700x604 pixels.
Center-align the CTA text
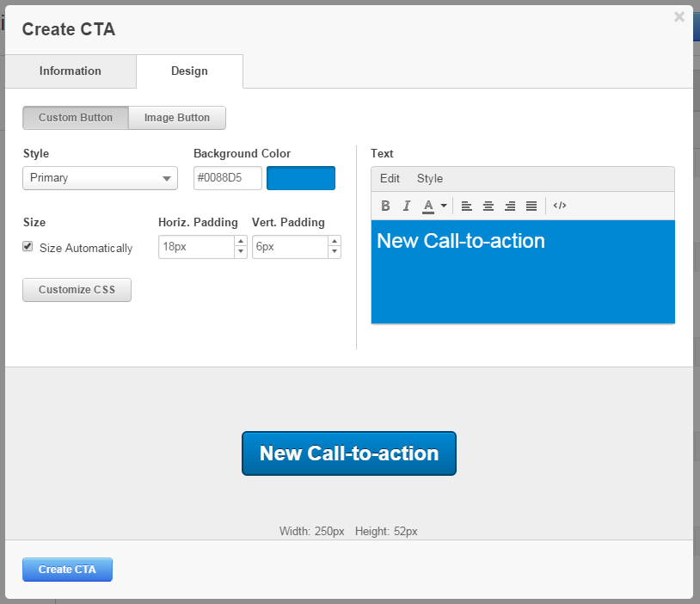(488, 206)
